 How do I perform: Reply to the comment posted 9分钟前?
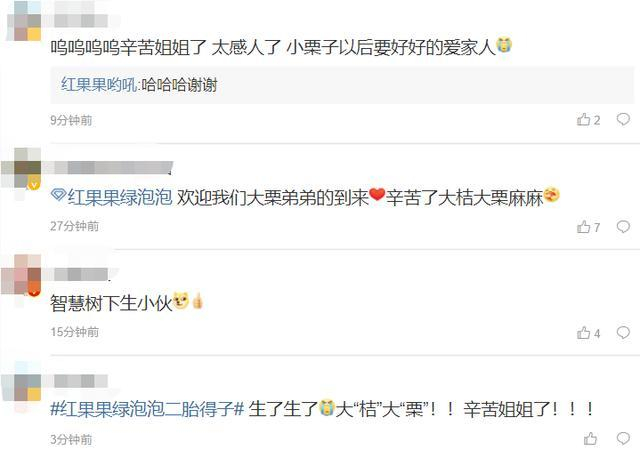pos(623,119)
